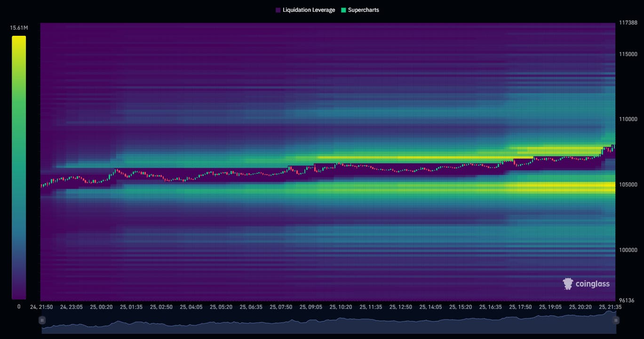Click the top of the yellow color scale bar

pyautogui.click(x=19, y=38)
